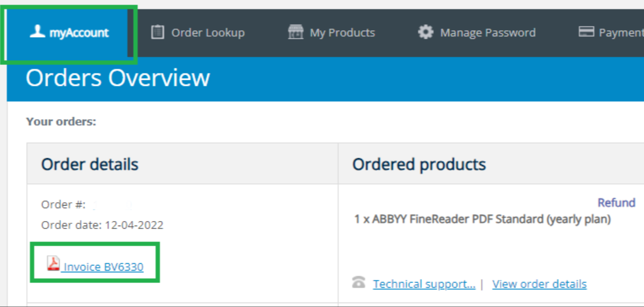Click the myAccount person icon

click(x=38, y=31)
